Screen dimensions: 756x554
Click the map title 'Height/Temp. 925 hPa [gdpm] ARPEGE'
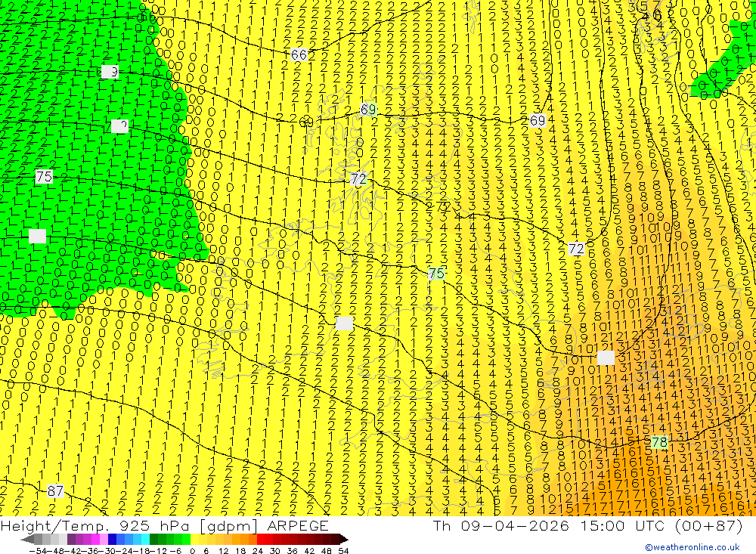coord(164,525)
